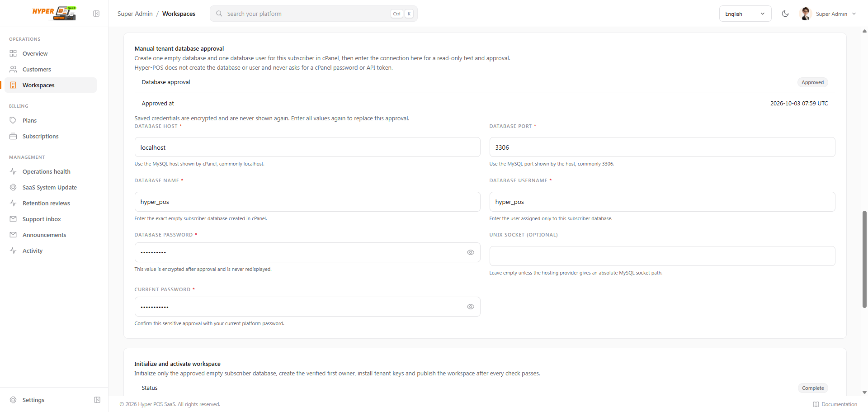
Task: Click the Ctrl K shortcut hint
Action: pos(402,14)
